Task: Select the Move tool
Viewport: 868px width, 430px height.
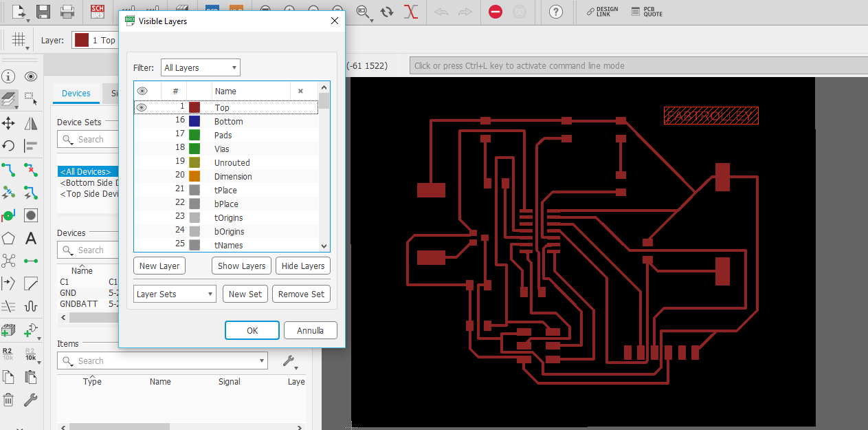Action: coord(8,123)
